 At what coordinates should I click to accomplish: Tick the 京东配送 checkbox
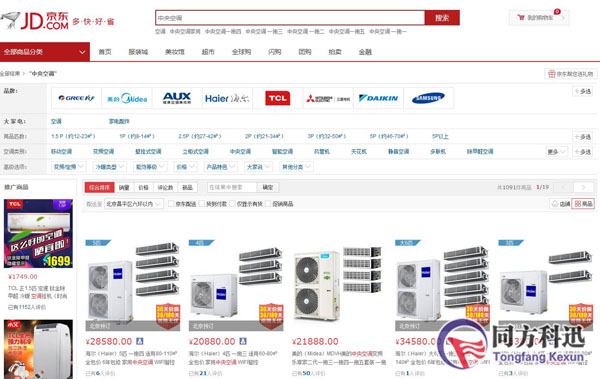(x=171, y=204)
